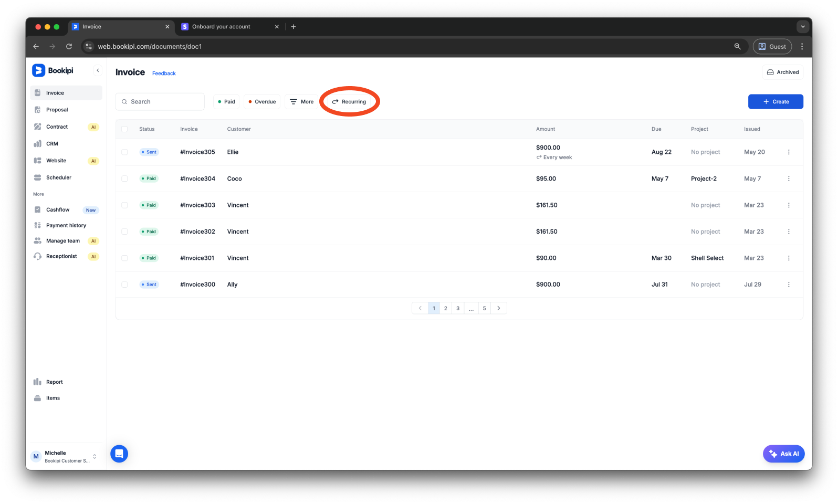The height and width of the screenshot is (504, 838).
Task: Go to page 2 of invoices
Action: [446, 308]
